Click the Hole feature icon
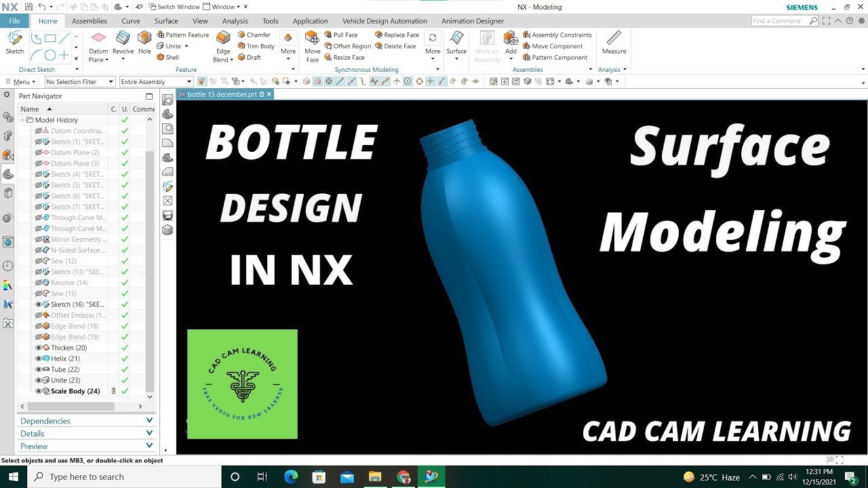 (x=144, y=43)
